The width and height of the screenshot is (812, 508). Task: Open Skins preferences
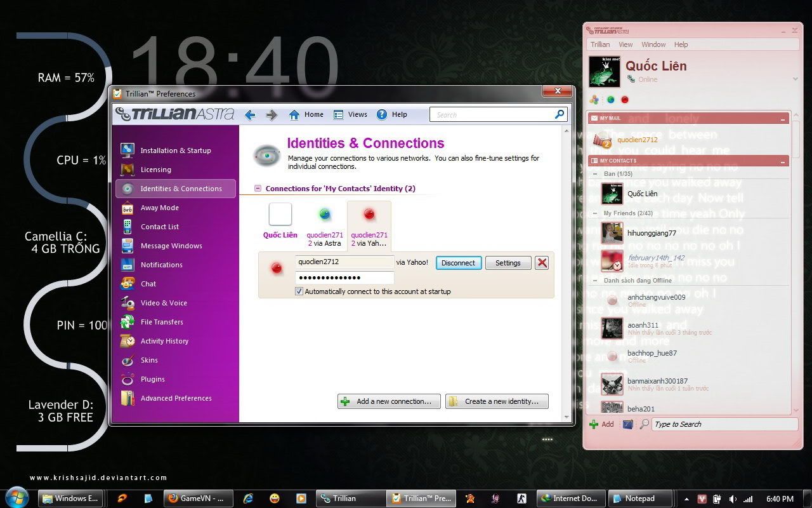(x=175, y=360)
